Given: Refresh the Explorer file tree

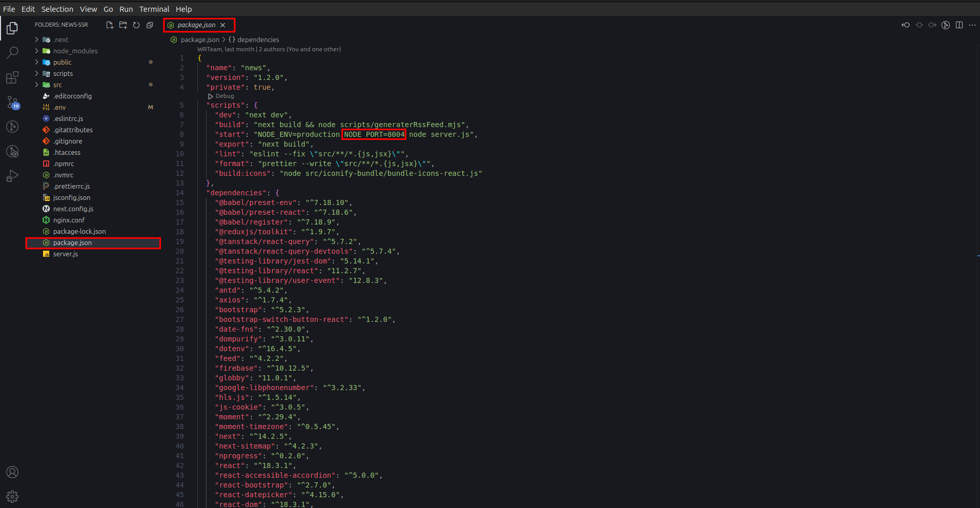Looking at the screenshot, I should (x=136, y=25).
